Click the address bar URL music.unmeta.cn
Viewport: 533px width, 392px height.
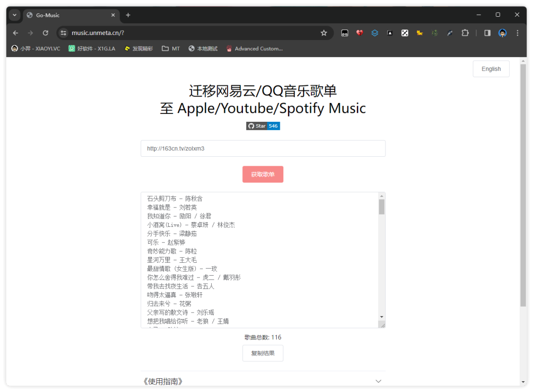pos(98,33)
